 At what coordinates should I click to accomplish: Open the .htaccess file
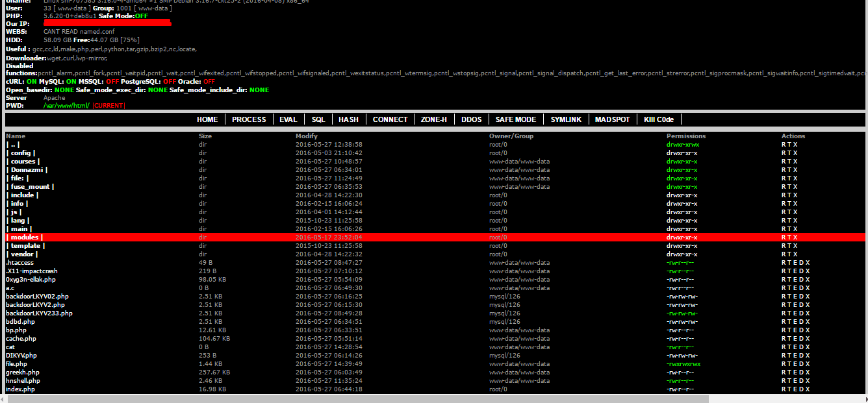pos(19,263)
